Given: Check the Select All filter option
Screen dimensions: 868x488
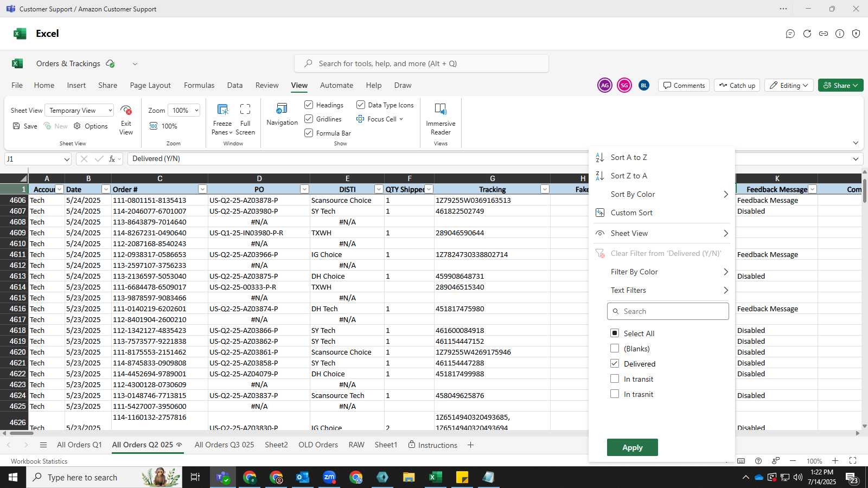Looking at the screenshot, I should [615, 333].
